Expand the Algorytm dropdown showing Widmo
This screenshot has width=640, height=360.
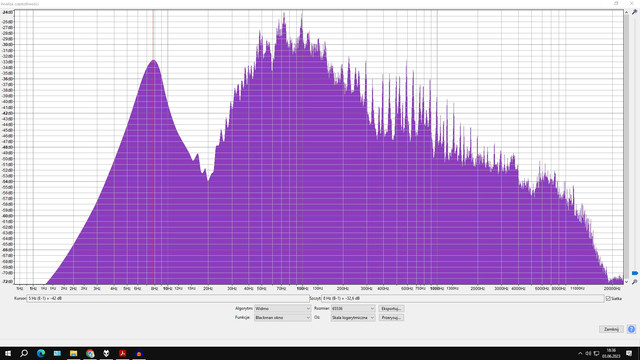point(282,309)
